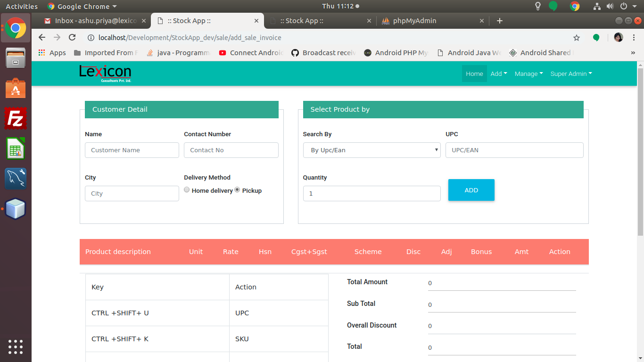Click the Lexicon logo in header
Screen dimensions: 644x362
coord(105,73)
